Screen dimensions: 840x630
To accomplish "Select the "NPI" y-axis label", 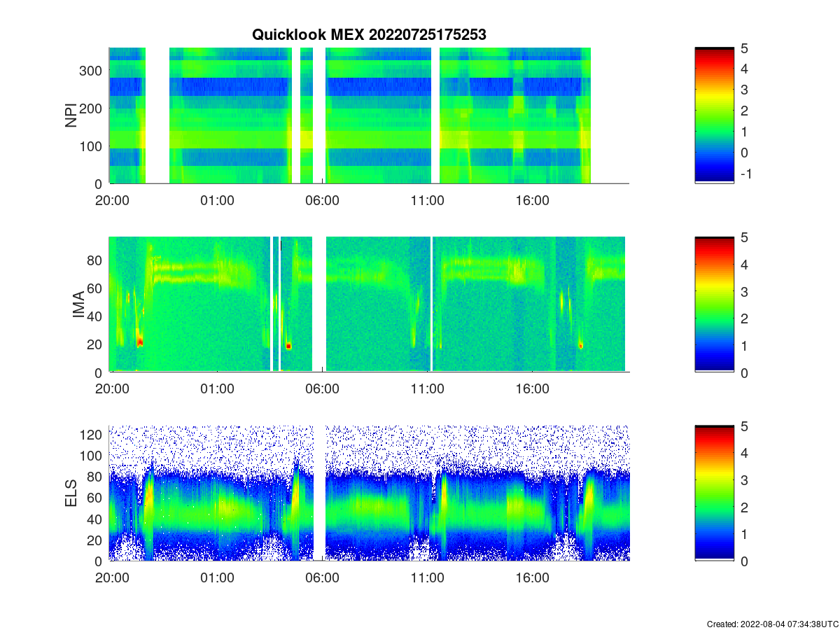I will pyautogui.click(x=71, y=115).
